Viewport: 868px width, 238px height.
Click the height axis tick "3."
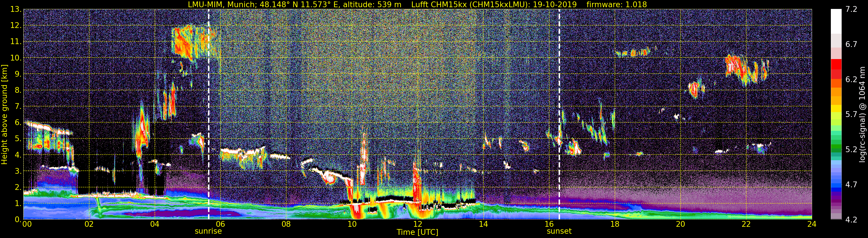[x=18, y=171]
